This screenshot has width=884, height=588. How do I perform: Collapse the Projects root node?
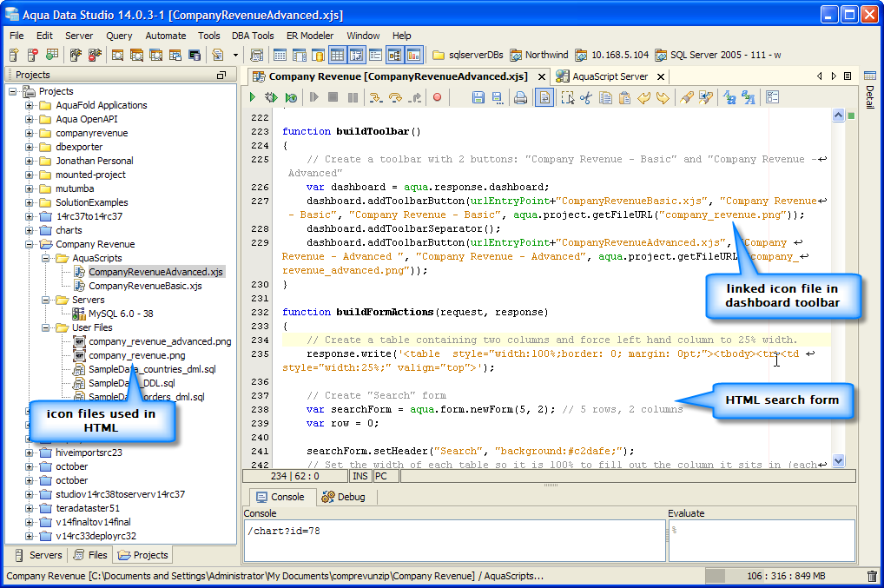tap(12, 91)
